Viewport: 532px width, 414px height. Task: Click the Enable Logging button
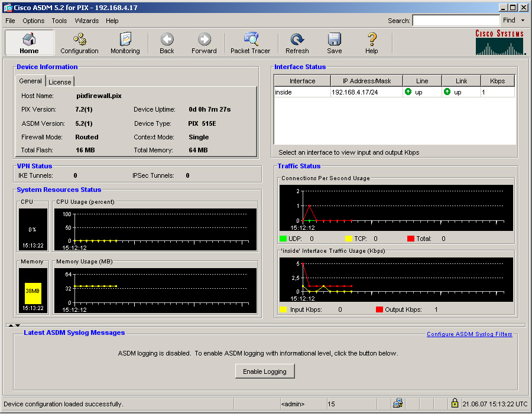pyautogui.click(x=265, y=371)
